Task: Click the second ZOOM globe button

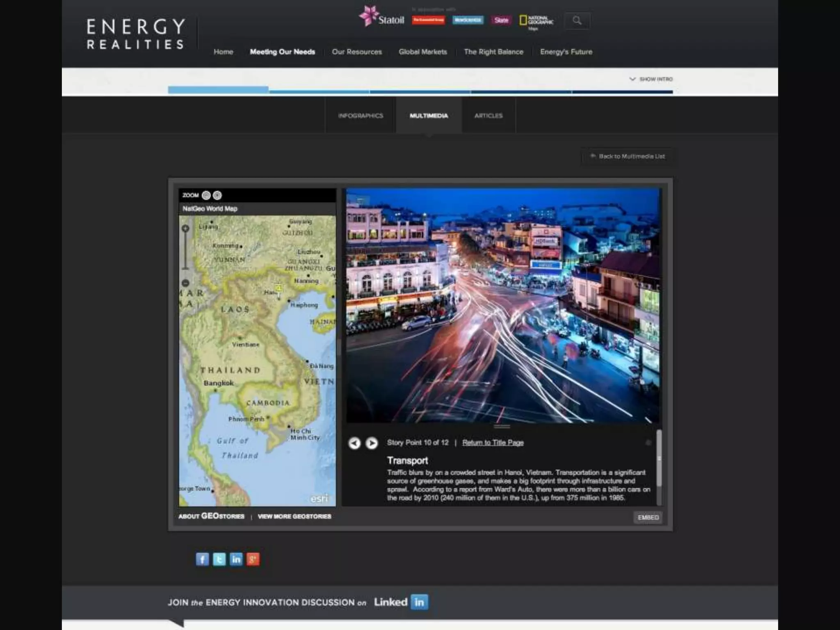Action: point(217,195)
